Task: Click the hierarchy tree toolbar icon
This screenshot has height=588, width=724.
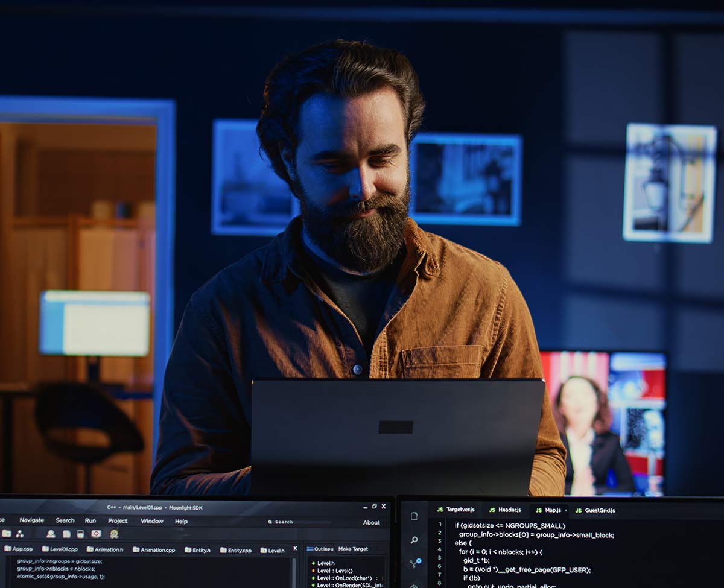Action: [20, 534]
